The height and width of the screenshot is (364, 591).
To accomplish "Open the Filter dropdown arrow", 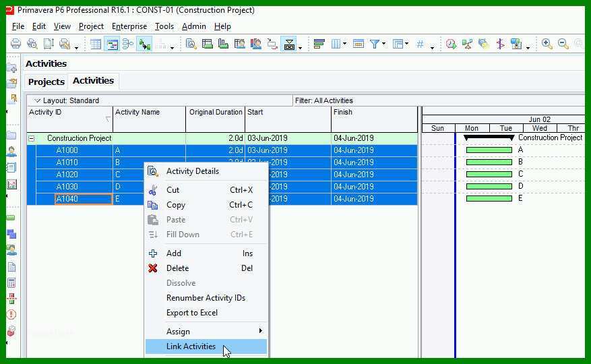I will click(383, 44).
